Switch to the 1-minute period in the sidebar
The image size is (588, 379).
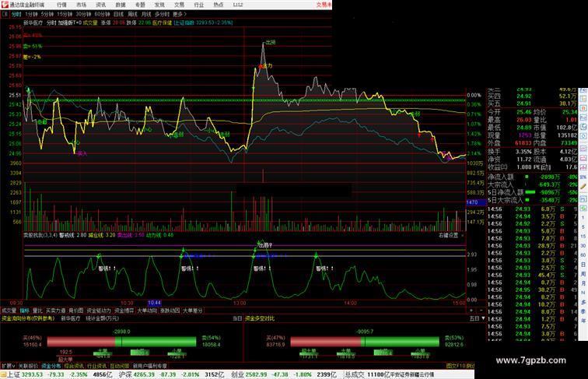tap(583, 218)
